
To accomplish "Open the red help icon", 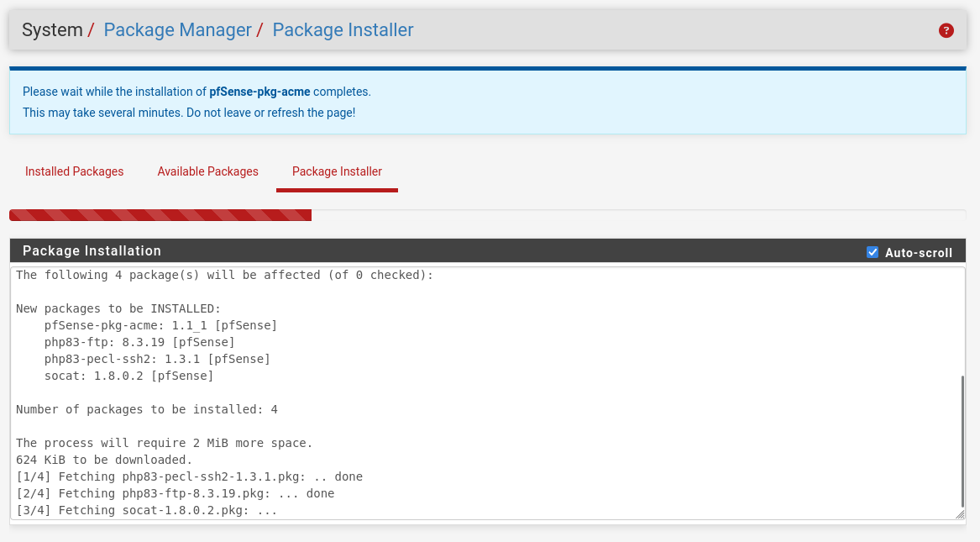I will coord(946,30).
